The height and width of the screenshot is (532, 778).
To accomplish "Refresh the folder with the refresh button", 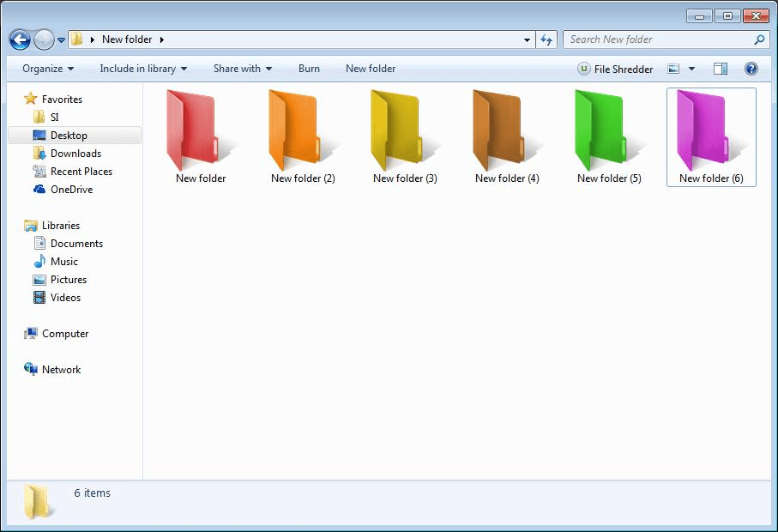I will (x=546, y=39).
